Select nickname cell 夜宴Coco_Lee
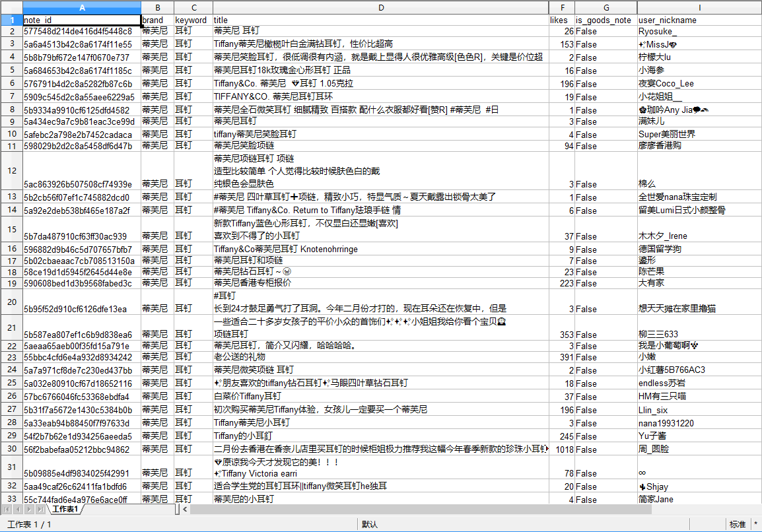Screen dimensions: 762x532 pyautogui.click(x=699, y=84)
